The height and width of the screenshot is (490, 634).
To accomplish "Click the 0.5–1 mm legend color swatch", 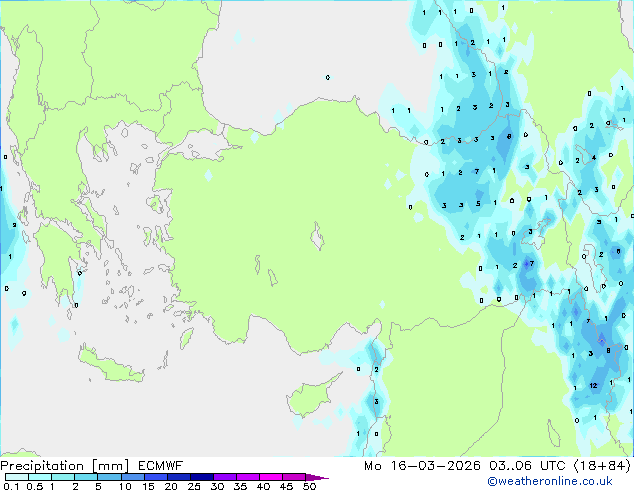I will [40, 477].
